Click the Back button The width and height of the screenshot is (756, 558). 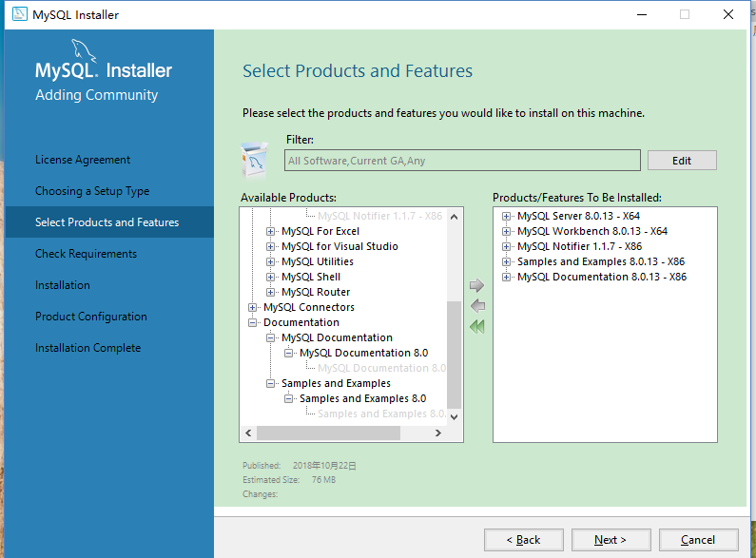tap(524, 540)
